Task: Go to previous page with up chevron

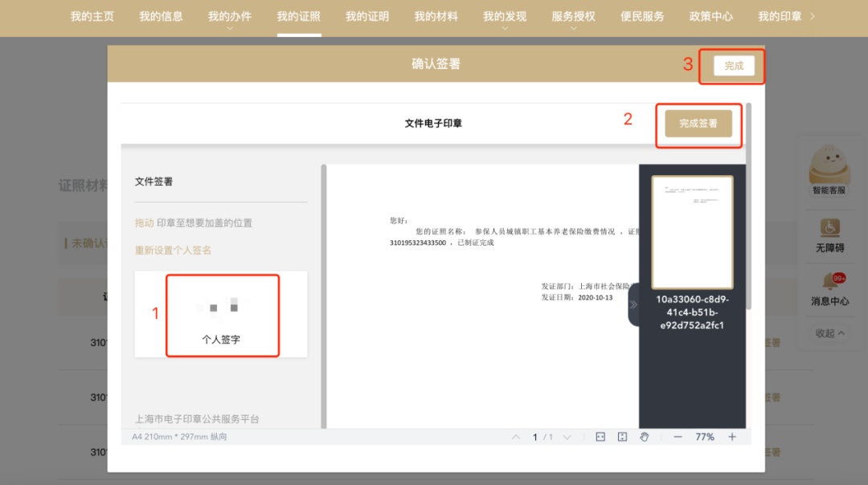Action: point(516,437)
